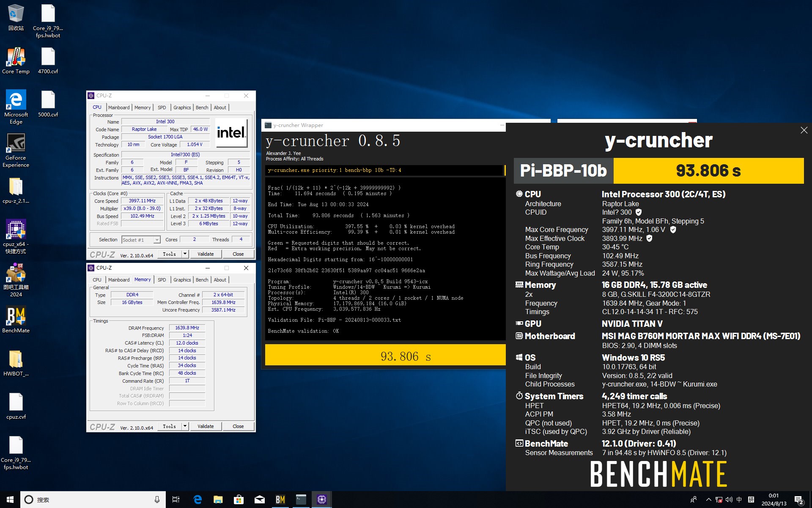Open Graphics tab in CPU-Z processor window
This screenshot has width=812, height=508.
point(182,108)
